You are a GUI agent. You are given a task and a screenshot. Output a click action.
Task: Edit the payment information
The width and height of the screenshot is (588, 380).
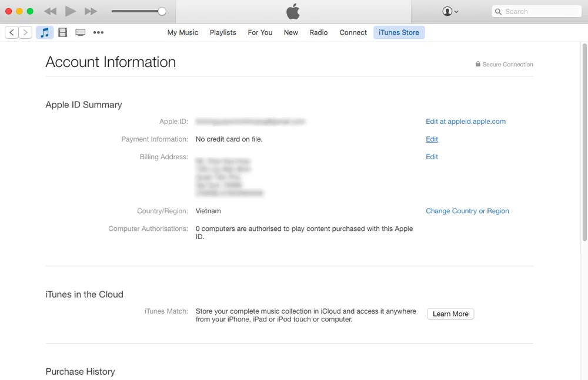(x=432, y=139)
